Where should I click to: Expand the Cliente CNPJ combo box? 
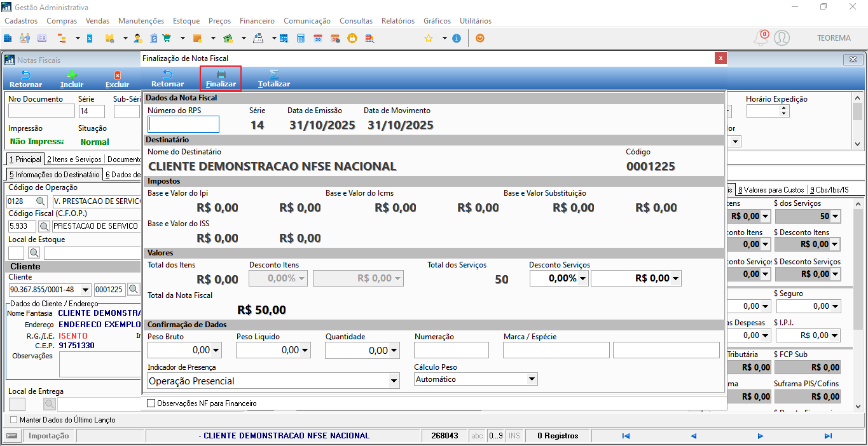tap(86, 290)
